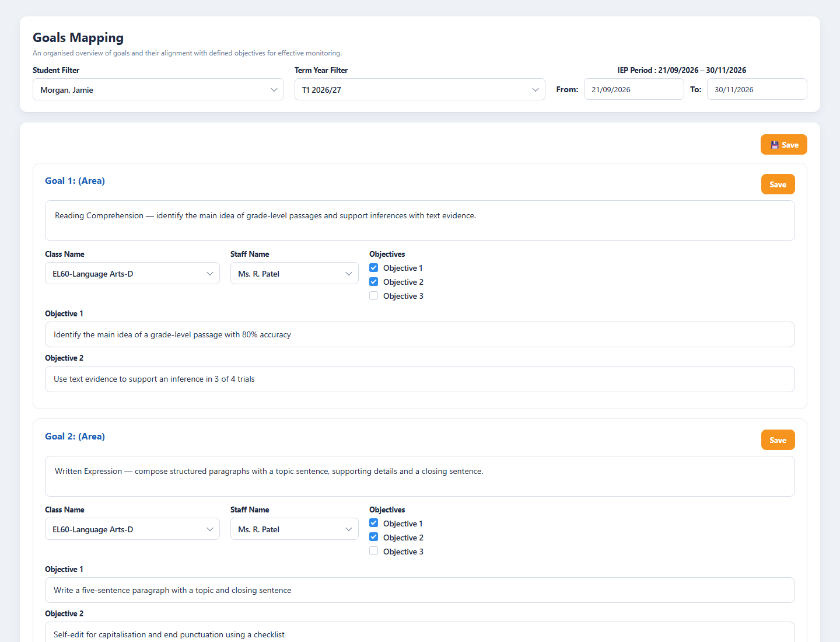Viewport: 840px width, 642px height.
Task: Edit Goal 1 Objective 1 main idea field
Action: [x=419, y=334]
